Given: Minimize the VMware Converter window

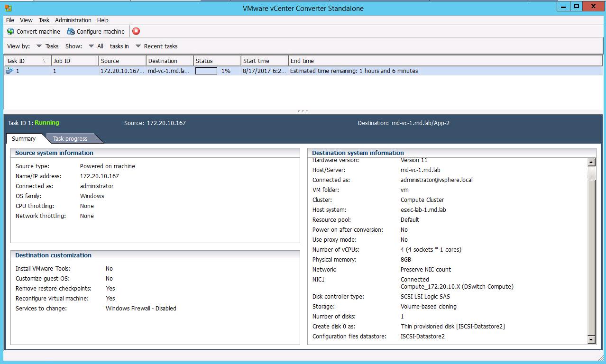Looking at the screenshot, I should 563,6.
